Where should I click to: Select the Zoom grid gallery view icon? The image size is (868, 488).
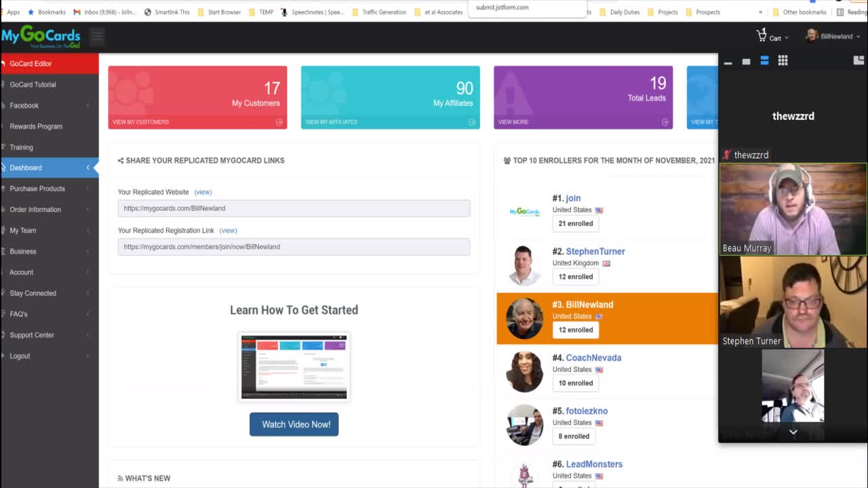(783, 61)
